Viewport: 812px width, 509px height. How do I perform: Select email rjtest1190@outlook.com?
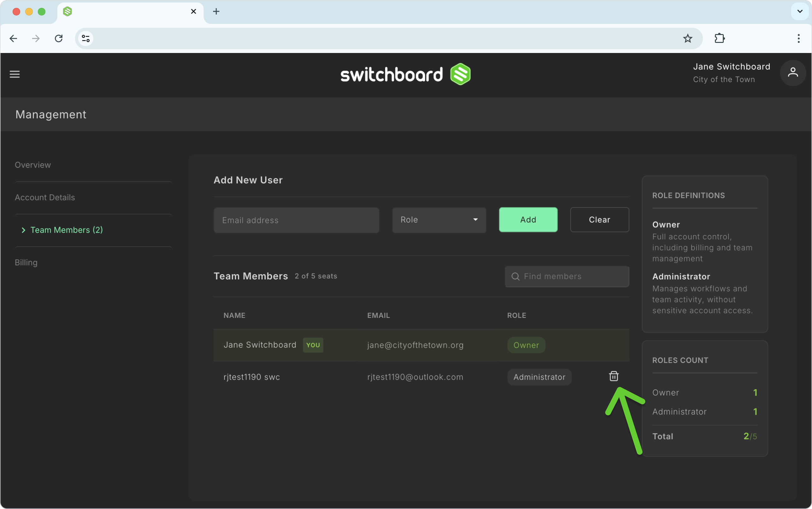pyautogui.click(x=415, y=377)
